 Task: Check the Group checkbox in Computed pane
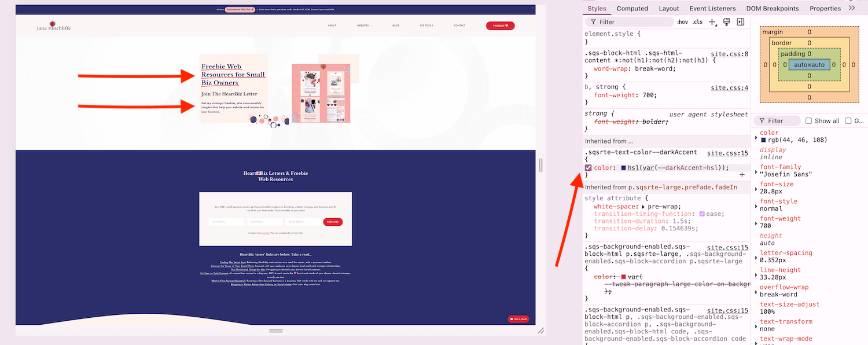coord(848,120)
